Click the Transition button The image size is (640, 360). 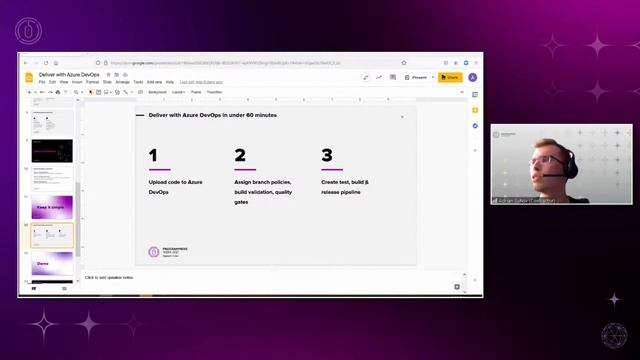pyautogui.click(x=214, y=92)
